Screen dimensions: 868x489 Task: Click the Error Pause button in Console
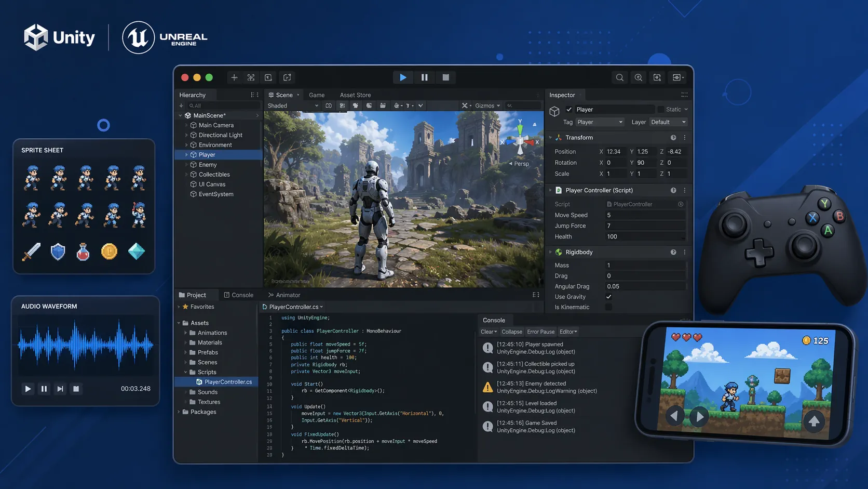tap(540, 332)
